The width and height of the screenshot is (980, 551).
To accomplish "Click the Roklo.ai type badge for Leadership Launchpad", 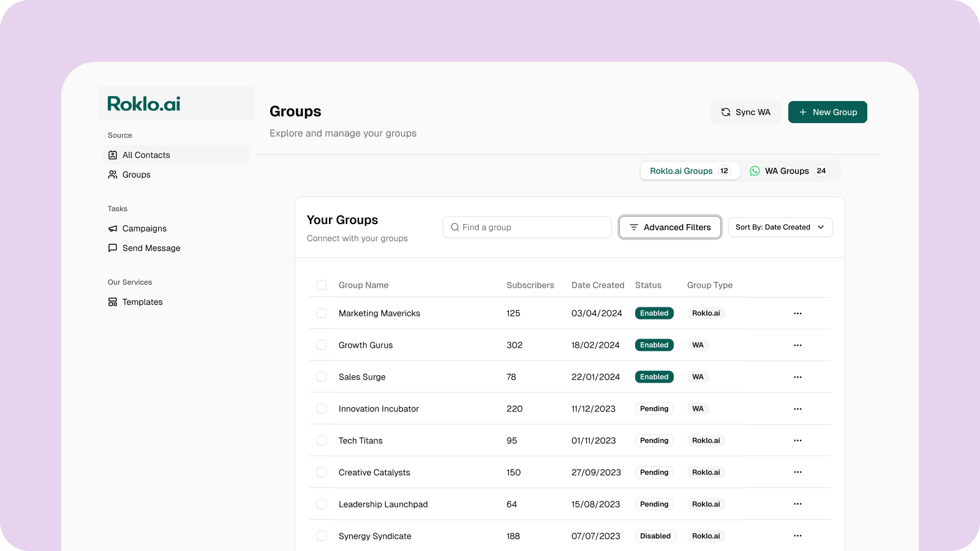I will point(706,504).
